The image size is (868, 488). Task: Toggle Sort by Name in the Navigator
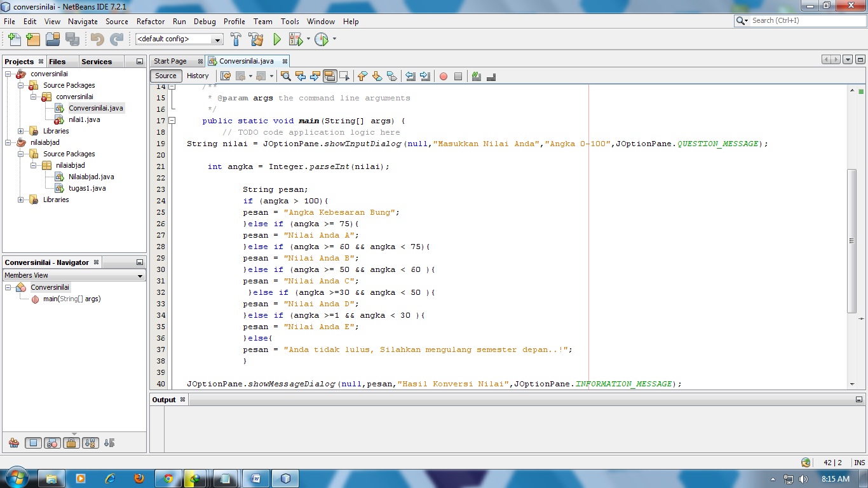point(90,443)
